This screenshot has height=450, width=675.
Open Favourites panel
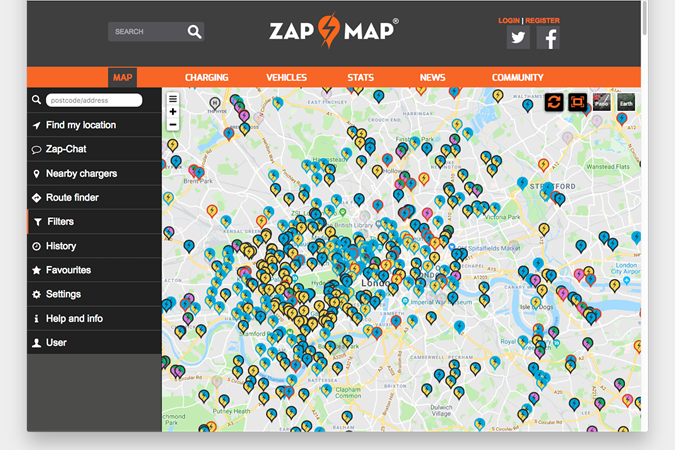pos(94,270)
